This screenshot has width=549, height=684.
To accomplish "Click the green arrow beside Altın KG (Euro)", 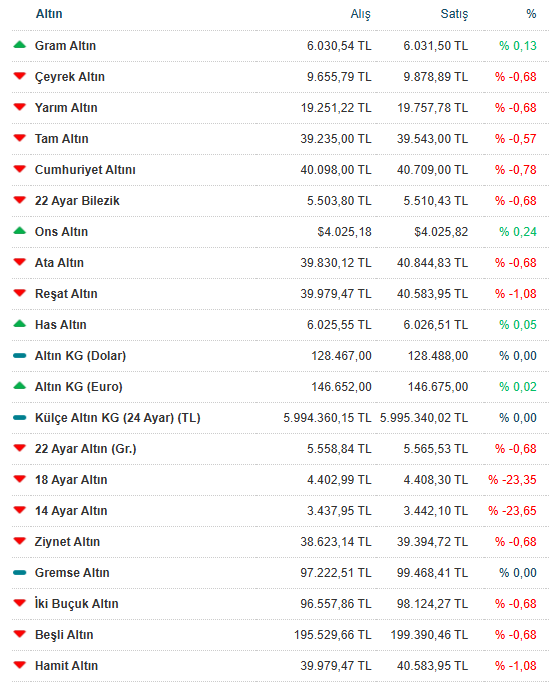I will [x=20, y=386].
